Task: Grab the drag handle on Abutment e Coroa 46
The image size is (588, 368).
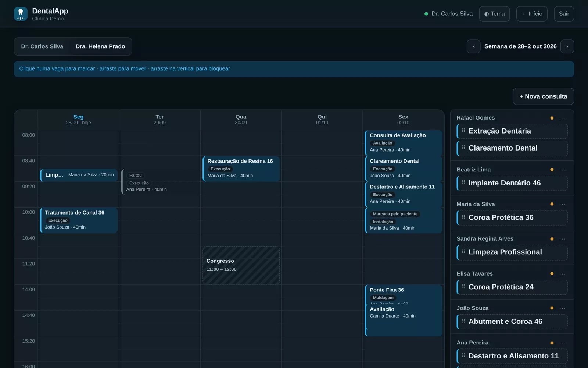Action: 463,321
